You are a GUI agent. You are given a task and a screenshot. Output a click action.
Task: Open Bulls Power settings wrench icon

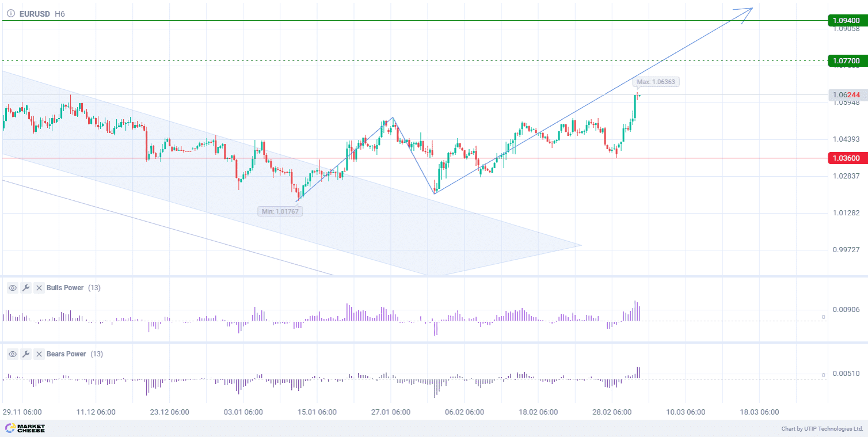point(26,288)
